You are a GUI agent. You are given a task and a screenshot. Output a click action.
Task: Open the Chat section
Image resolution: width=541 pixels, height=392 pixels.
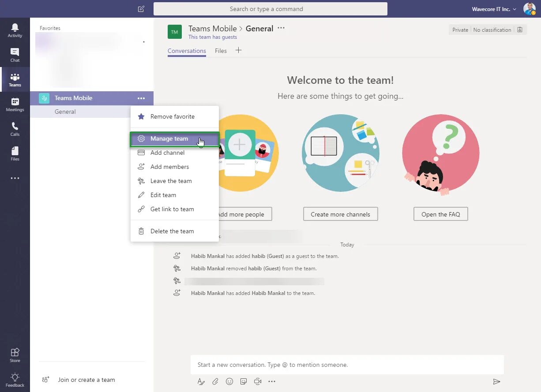(x=15, y=55)
